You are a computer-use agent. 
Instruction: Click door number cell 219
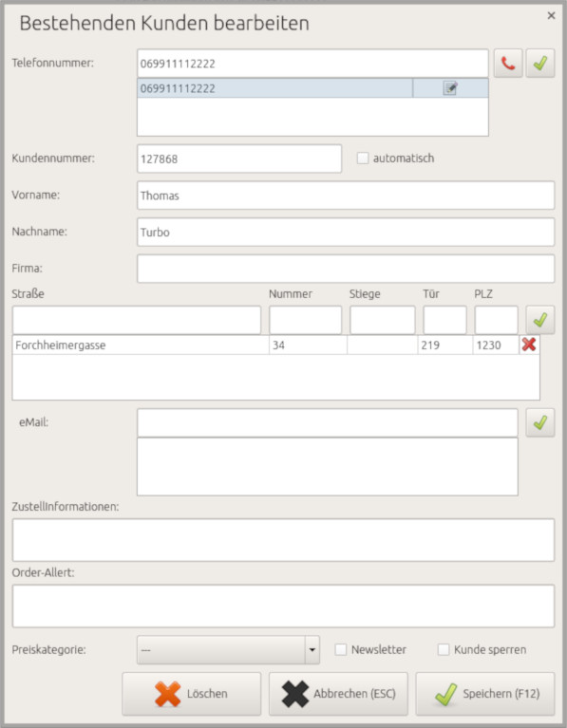[x=445, y=345]
